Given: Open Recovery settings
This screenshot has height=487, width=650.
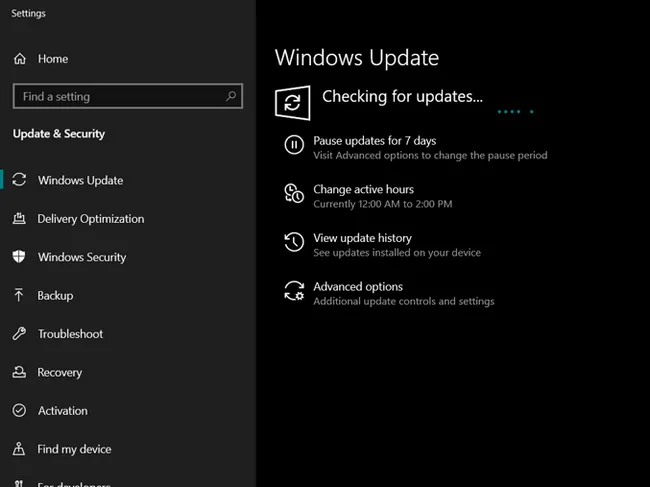Looking at the screenshot, I should 60,372.
